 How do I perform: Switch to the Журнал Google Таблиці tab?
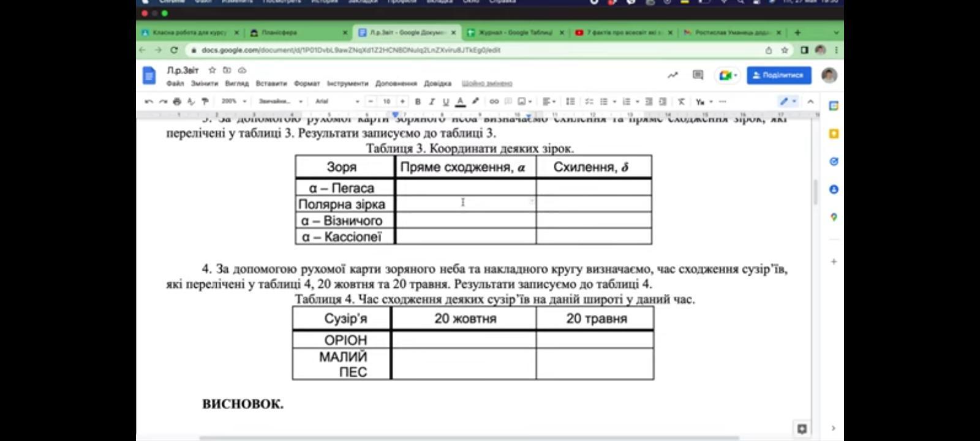click(516, 32)
